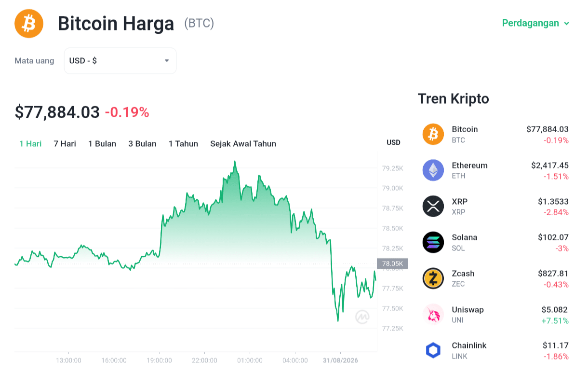Click the currency dropdown arrow
Image resolution: width=588 pixels, height=374 pixels.
(167, 61)
